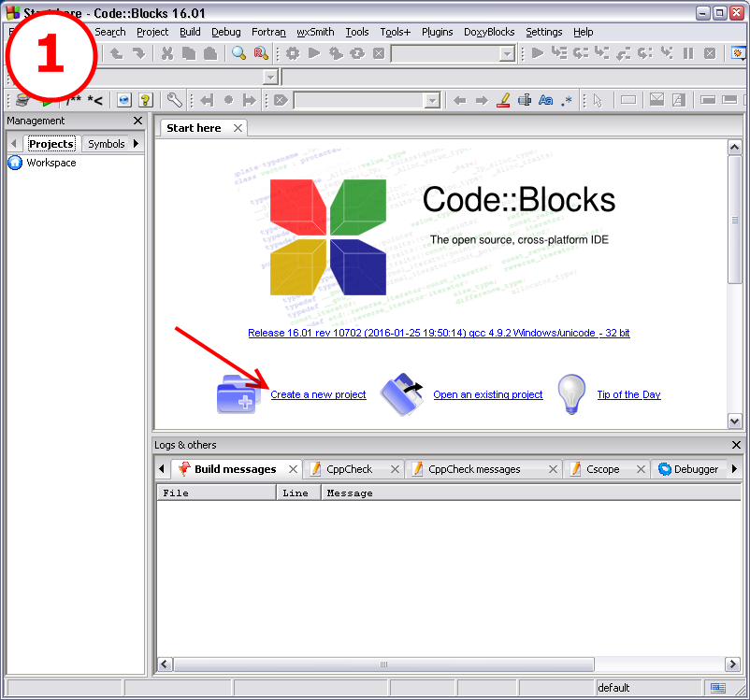Open DoxyBlocks preferences wrench icon
The height and width of the screenshot is (700, 750).
point(175,100)
